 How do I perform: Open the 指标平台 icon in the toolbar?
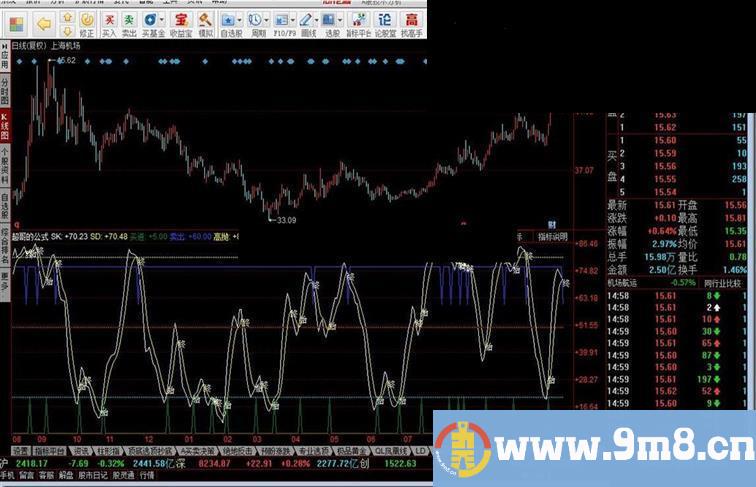tap(359, 21)
